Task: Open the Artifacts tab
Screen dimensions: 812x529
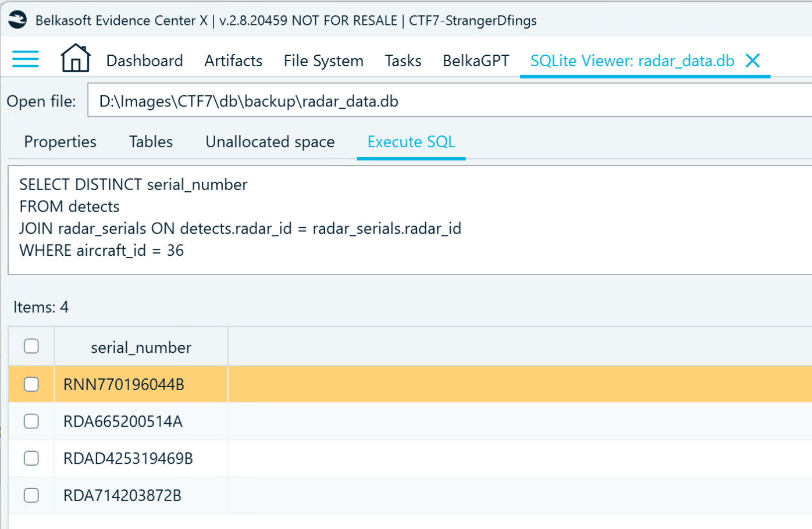Action: click(x=233, y=60)
